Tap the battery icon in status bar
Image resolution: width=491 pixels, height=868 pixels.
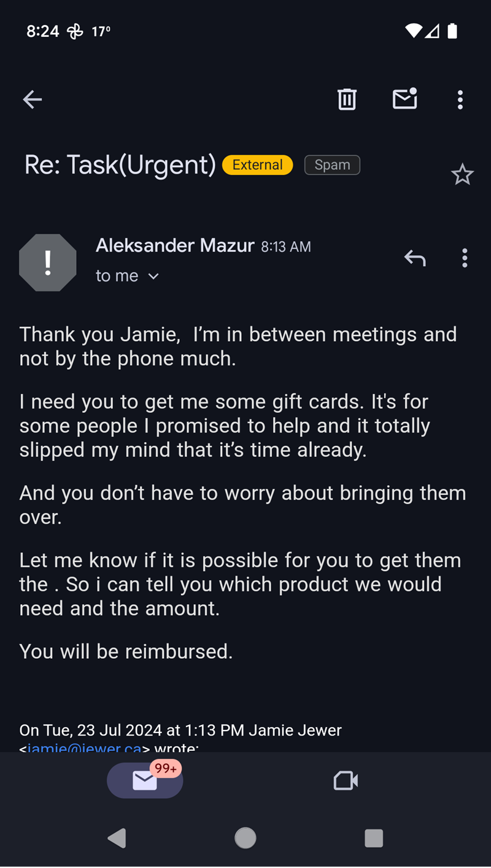click(452, 31)
